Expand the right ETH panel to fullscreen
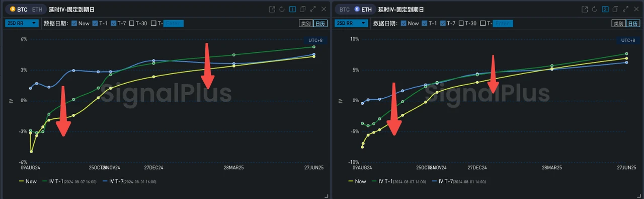This screenshot has height=199, width=644. point(625,9)
